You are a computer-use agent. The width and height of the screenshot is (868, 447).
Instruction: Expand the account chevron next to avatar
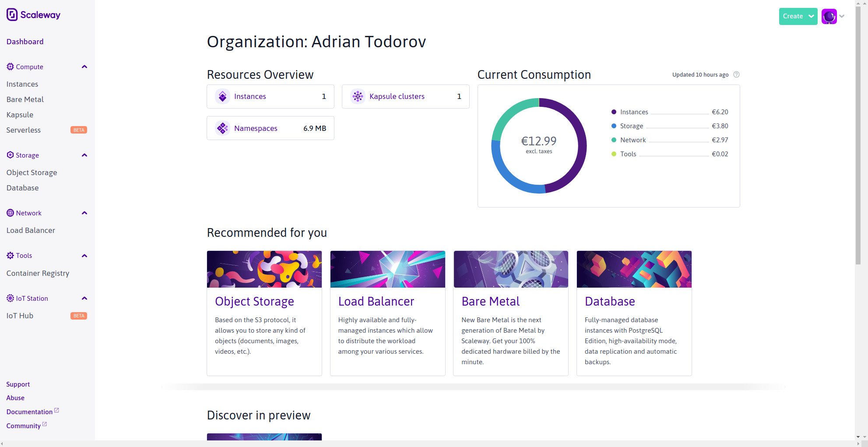842,16
